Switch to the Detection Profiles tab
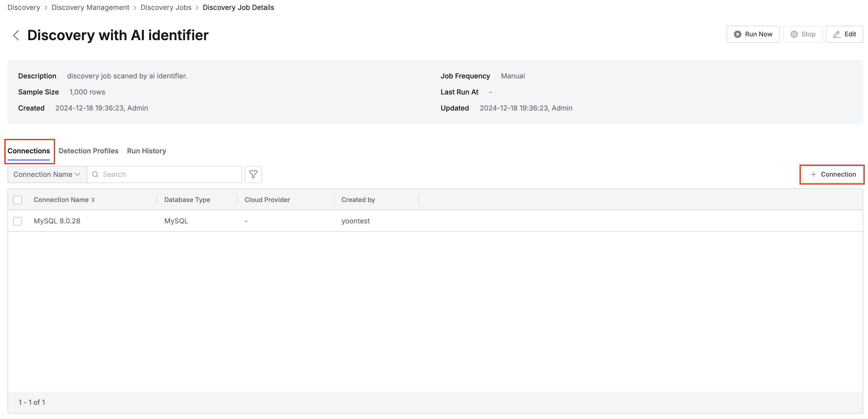 pyautogui.click(x=88, y=151)
